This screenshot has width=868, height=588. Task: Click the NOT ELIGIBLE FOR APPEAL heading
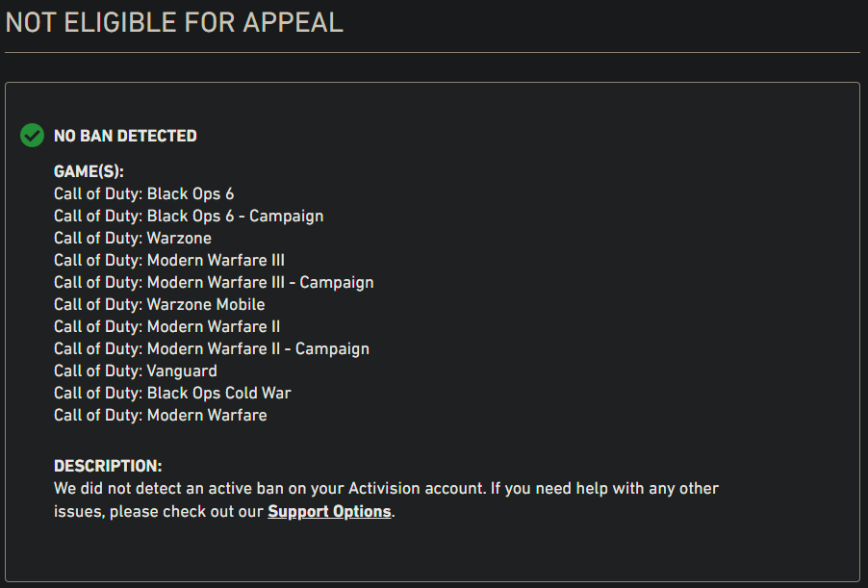coord(174,23)
